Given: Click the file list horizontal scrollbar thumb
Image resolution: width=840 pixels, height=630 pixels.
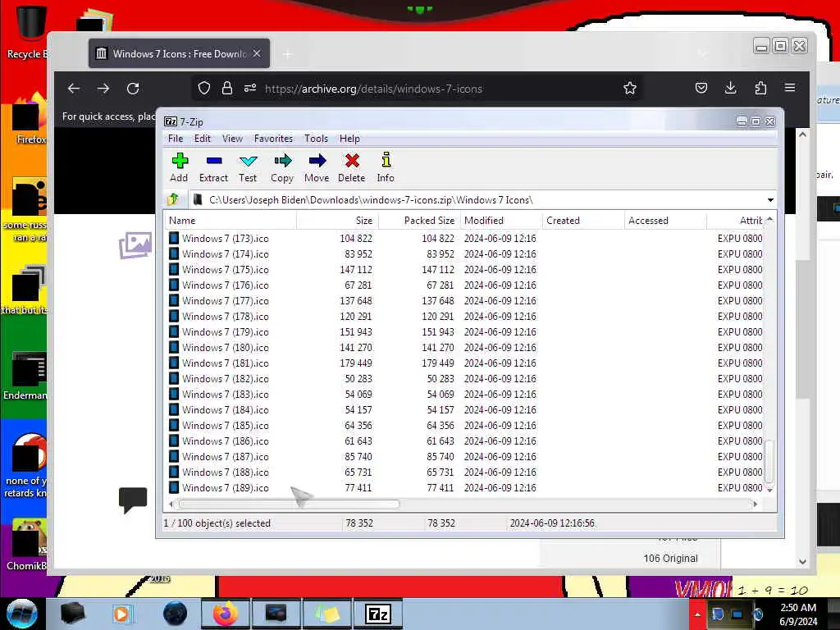Looking at the screenshot, I should (x=289, y=504).
